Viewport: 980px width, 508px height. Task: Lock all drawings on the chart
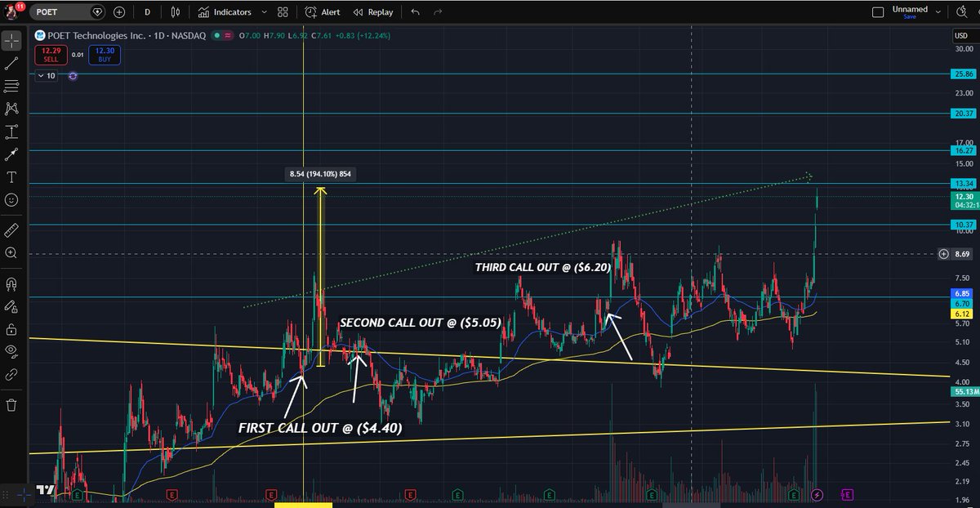11,330
